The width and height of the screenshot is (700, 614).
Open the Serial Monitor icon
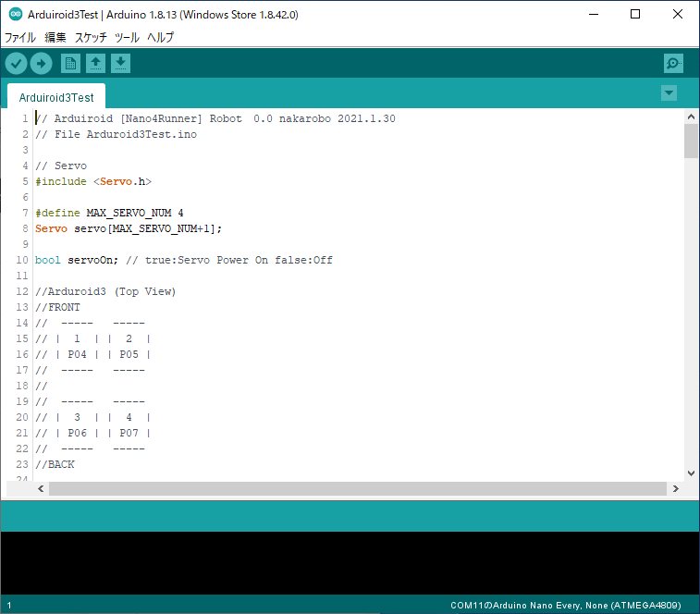[673, 64]
